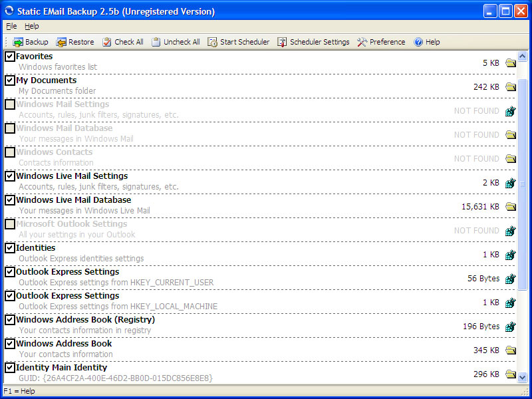Click folder icon in Favorites row

point(511,63)
